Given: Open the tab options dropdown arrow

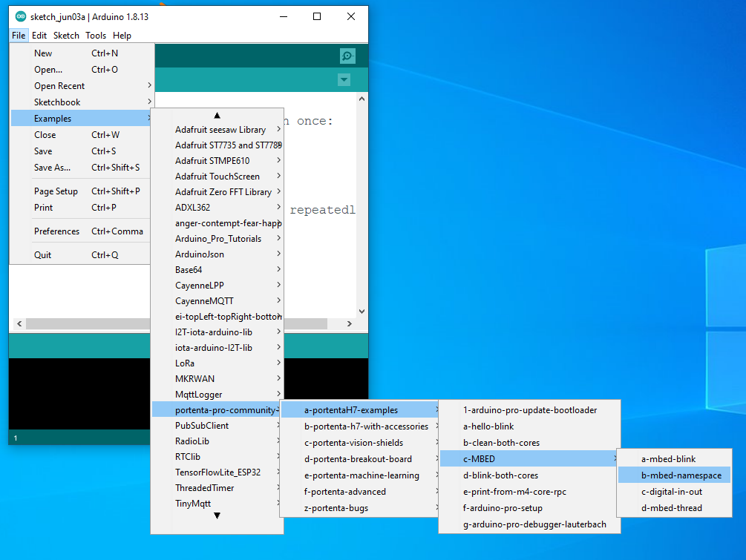Looking at the screenshot, I should pos(344,79).
